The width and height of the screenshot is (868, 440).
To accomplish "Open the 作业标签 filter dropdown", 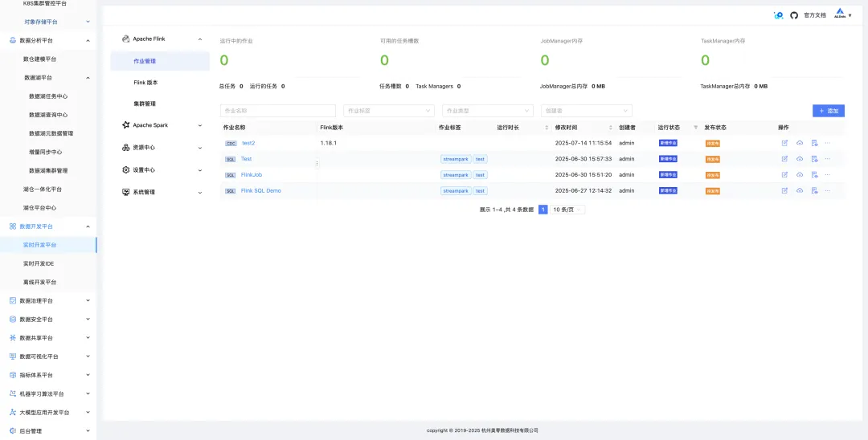I will click(x=389, y=111).
